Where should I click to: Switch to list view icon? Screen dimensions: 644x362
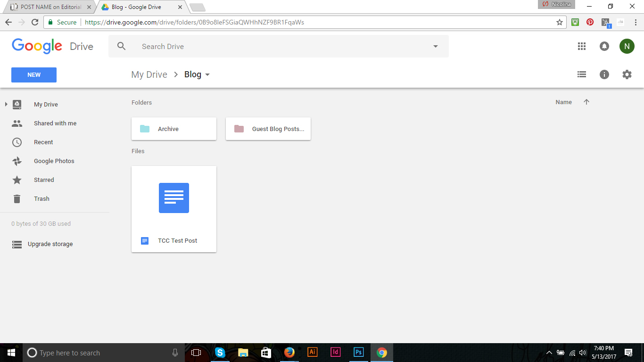pyautogui.click(x=582, y=74)
